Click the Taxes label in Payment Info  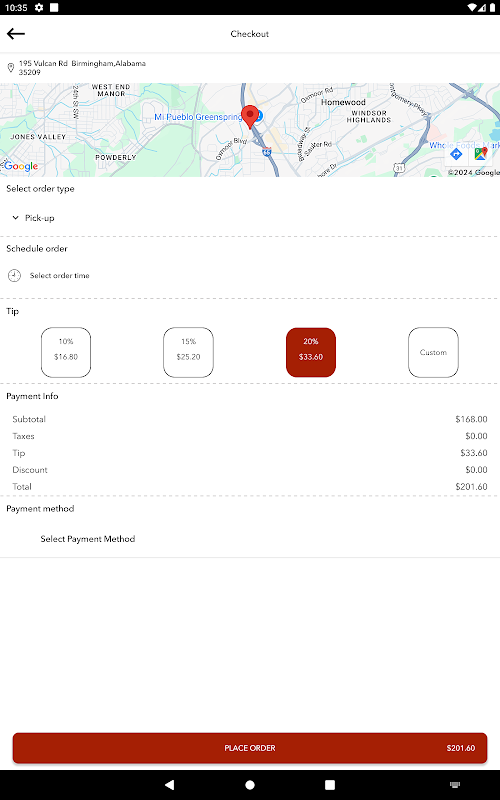[x=23, y=436]
